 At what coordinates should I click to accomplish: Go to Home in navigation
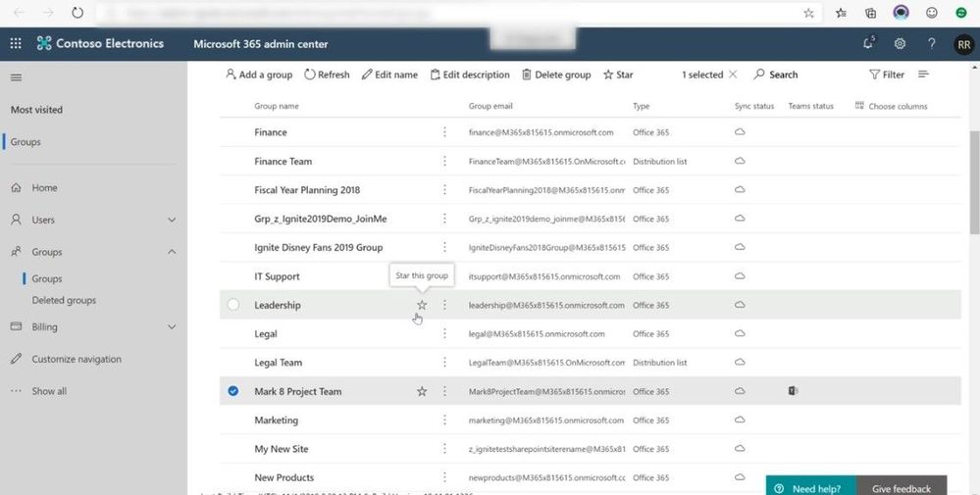pyautogui.click(x=44, y=187)
